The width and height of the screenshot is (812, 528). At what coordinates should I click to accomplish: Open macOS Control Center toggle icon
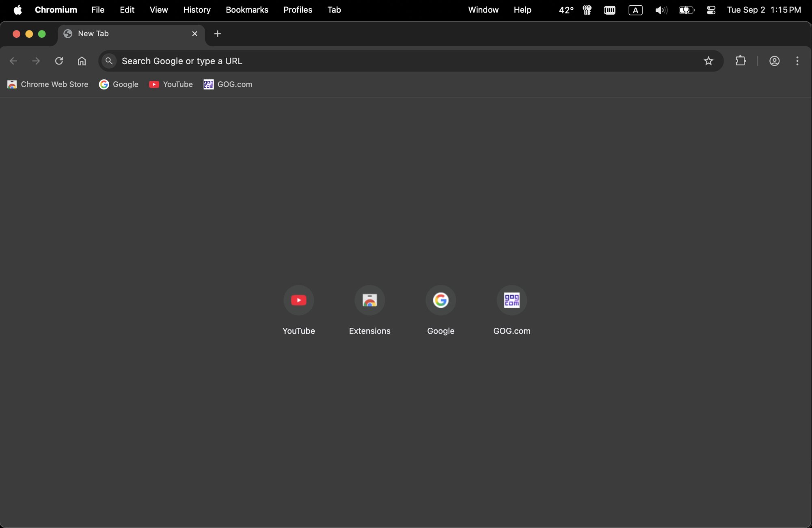710,10
